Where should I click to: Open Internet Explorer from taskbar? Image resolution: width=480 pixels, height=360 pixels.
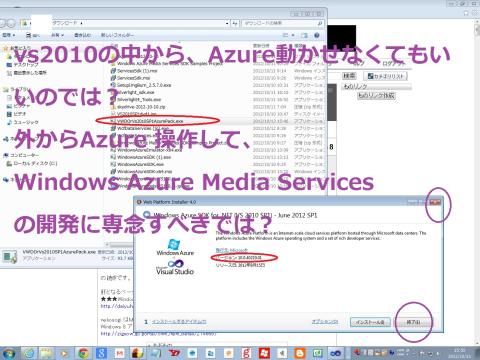point(29,353)
